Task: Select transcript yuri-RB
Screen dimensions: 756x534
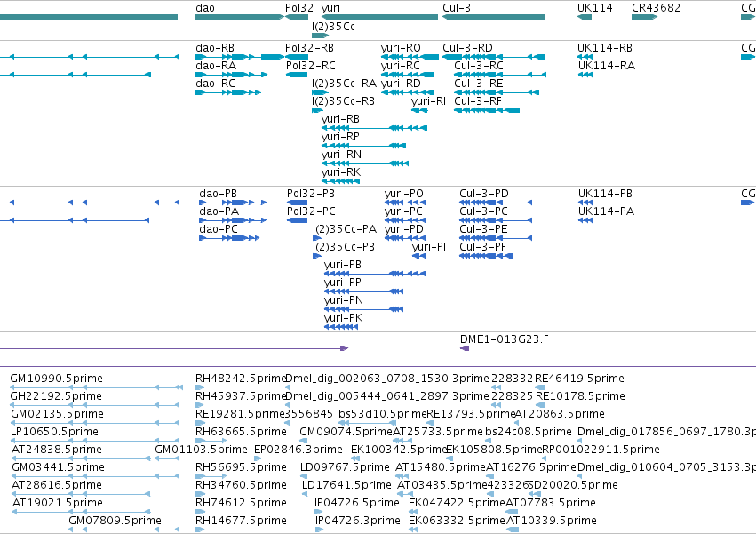Action: tap(340, 119)
